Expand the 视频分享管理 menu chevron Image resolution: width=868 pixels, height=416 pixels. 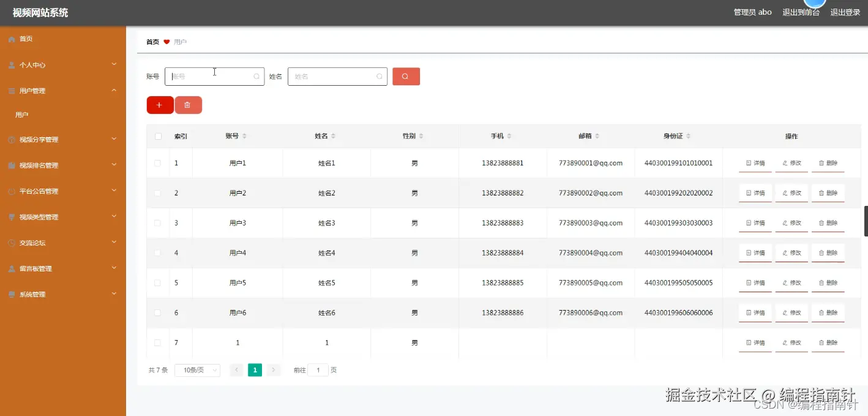click(114, 139)
